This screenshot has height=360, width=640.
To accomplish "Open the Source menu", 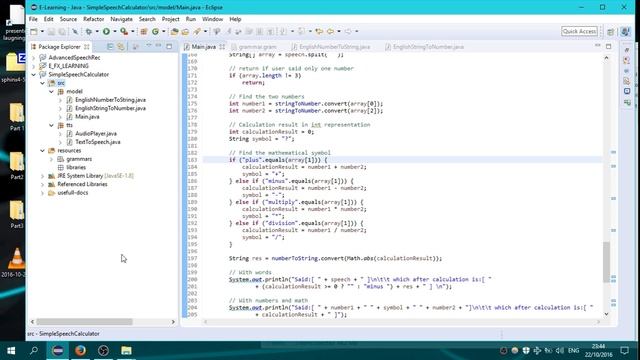I will coord(68,19).
